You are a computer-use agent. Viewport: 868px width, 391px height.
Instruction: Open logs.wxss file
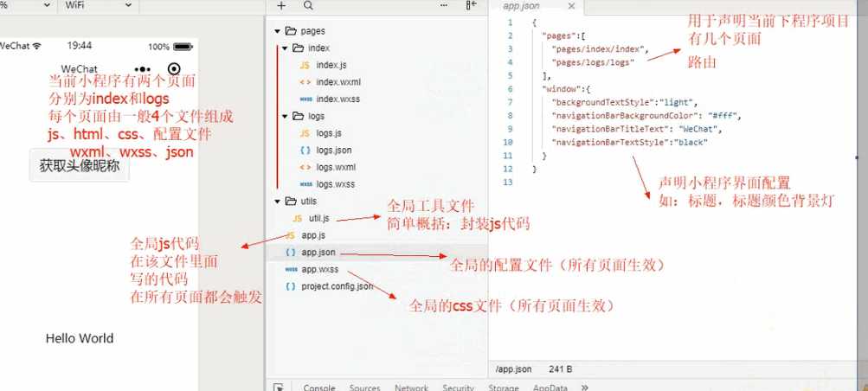pos(336,184)
